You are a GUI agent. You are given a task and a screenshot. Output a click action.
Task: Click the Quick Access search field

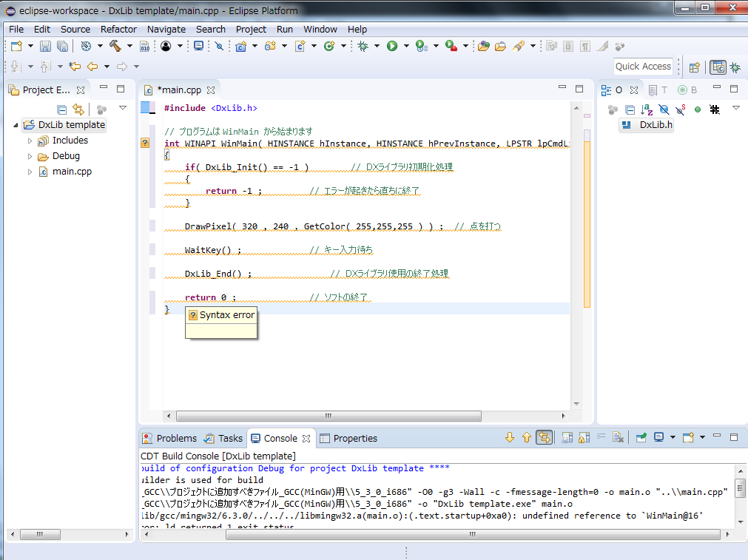[643, 67]
